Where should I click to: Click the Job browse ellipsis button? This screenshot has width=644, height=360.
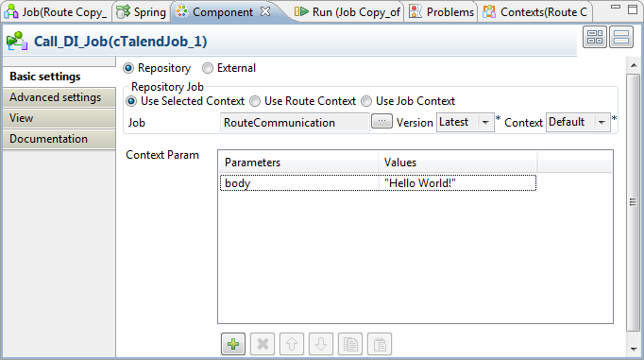point(381,121)
